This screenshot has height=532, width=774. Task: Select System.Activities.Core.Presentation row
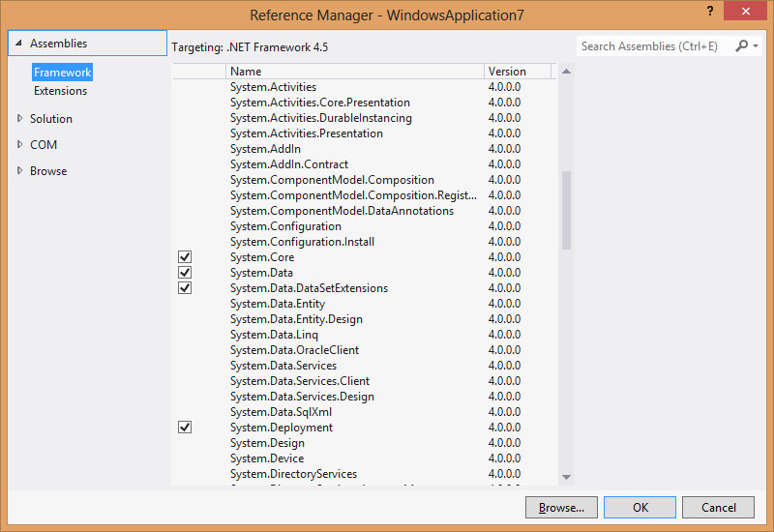(x=365, y=103)
